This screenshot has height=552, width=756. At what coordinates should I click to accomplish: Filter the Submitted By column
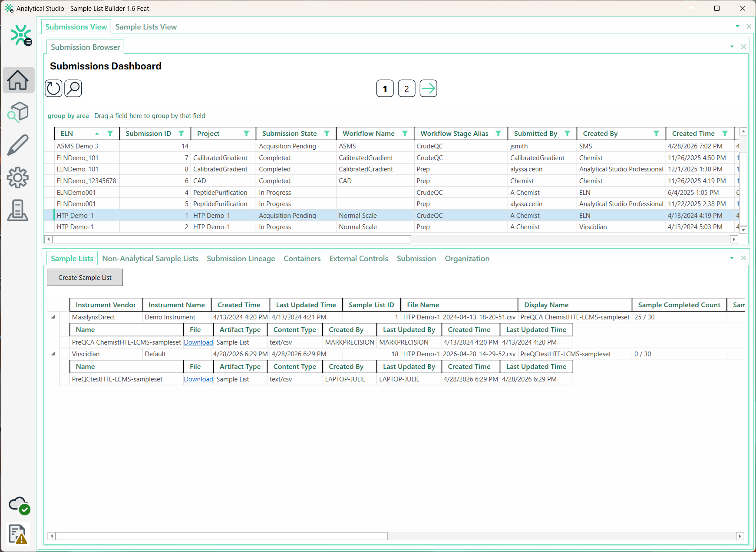[x=568, y=134]
